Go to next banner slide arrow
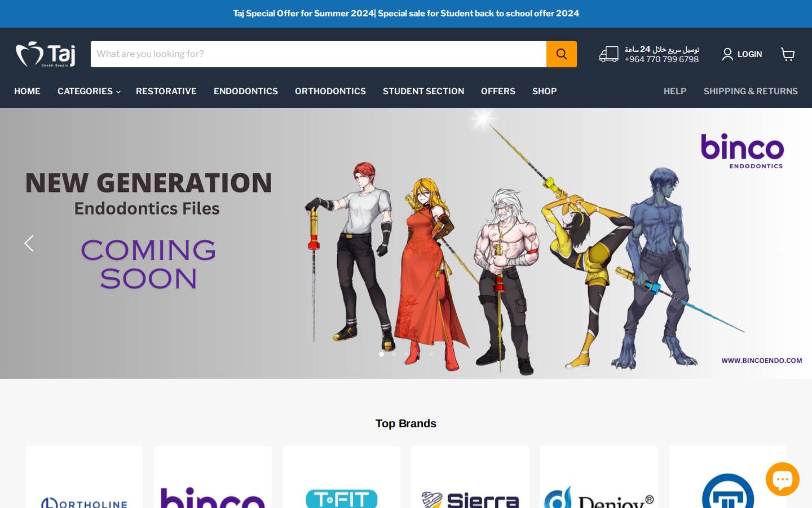The width and height of the screenshot is (812, 508). click(x=783, y=243)
